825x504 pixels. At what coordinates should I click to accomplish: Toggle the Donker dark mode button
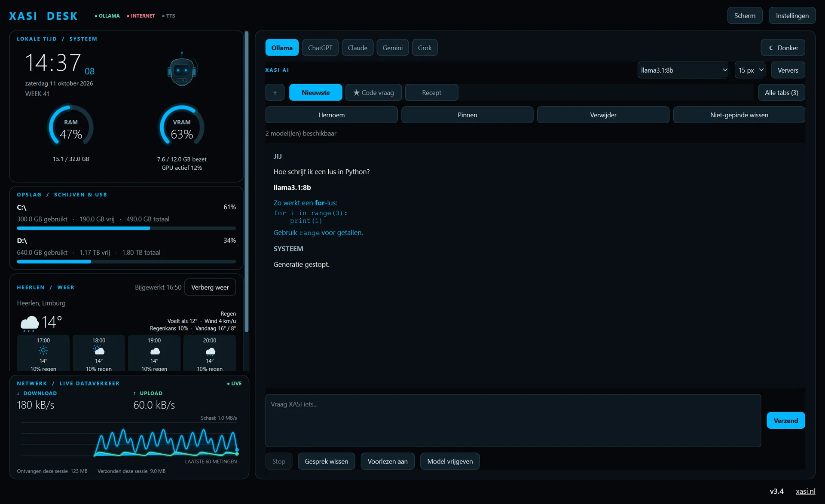click(x=783, y=48)
